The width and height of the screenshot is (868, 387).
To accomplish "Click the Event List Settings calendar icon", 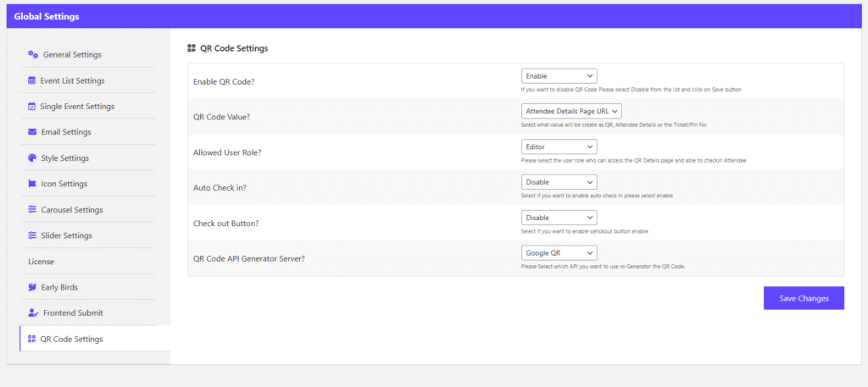I will coord(32,80).
